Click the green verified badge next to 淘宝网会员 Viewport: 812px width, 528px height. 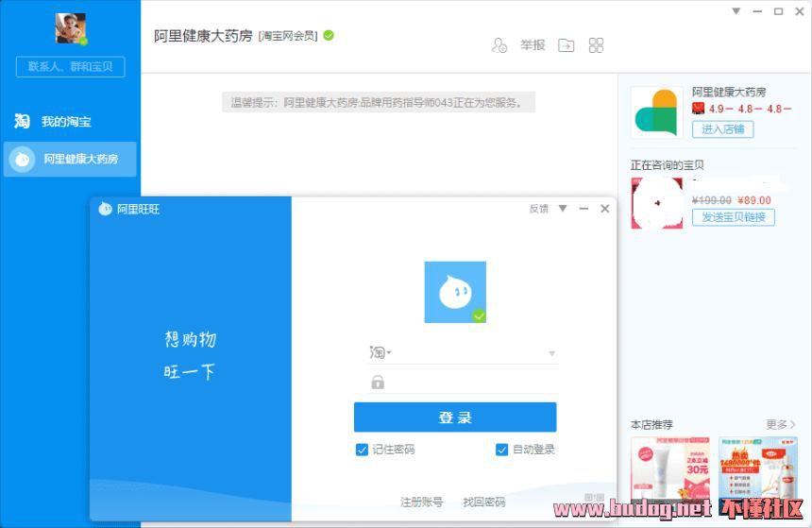tap(329, 35)
